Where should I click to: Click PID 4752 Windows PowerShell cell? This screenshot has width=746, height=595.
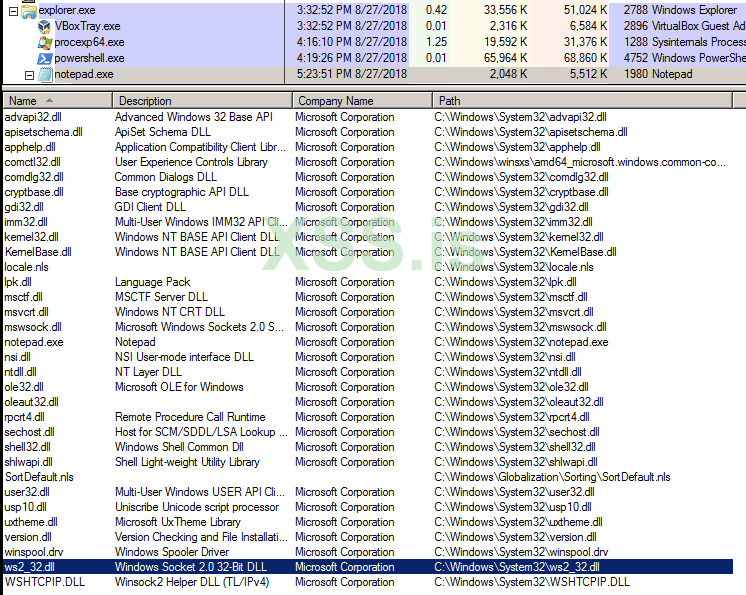[685, 58]
